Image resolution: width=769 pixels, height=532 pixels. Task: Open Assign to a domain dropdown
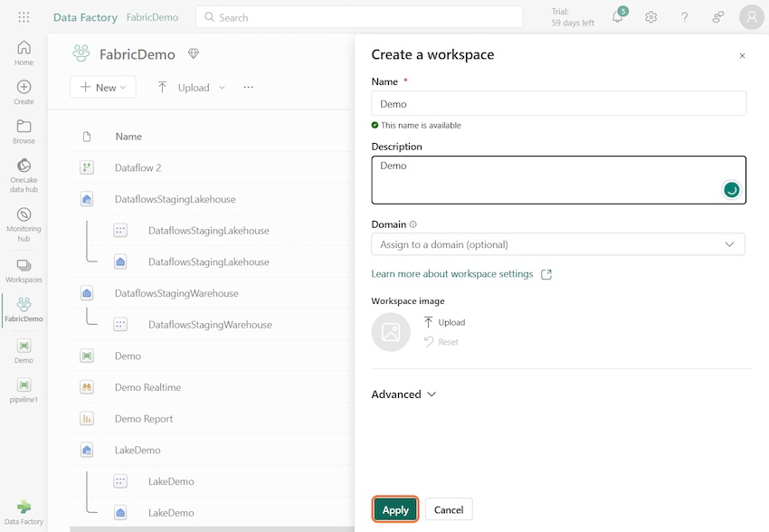558,244
